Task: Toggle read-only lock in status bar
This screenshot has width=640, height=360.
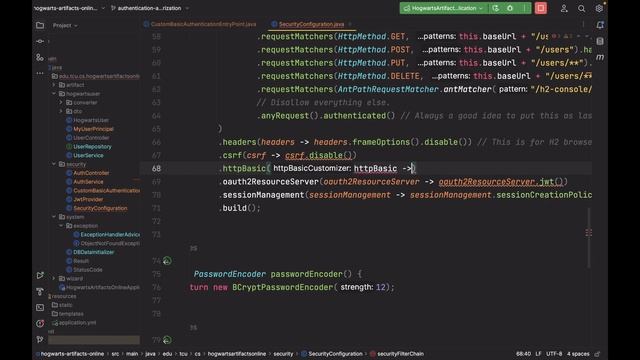Action: point(598,354)
